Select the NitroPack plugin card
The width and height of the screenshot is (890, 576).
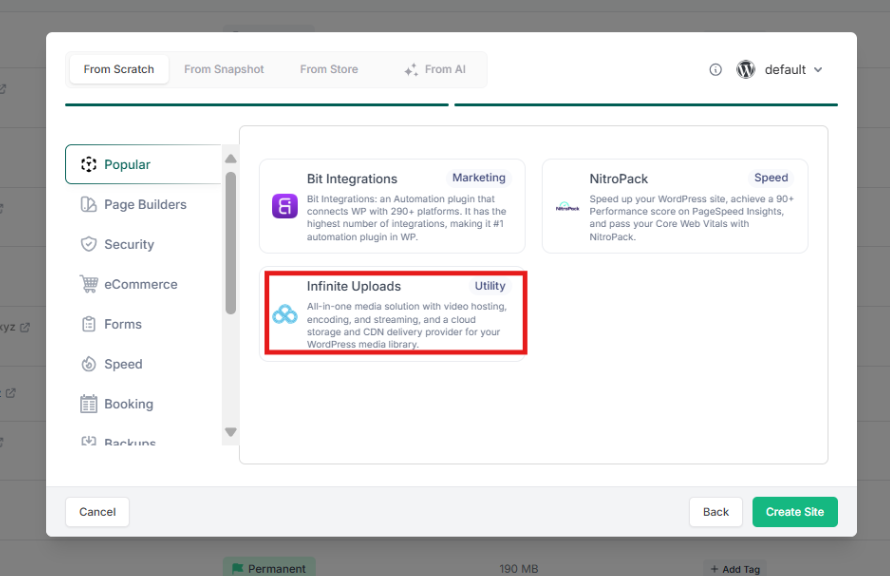pos(675,206)
